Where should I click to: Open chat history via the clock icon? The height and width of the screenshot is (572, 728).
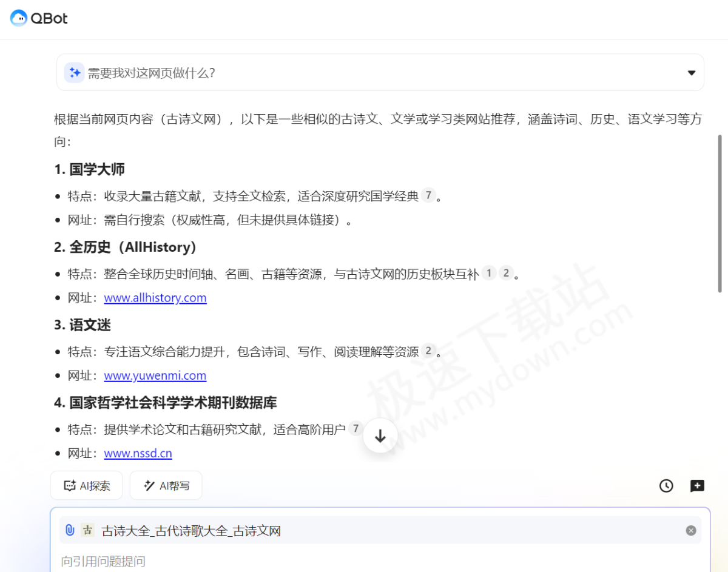666,485
